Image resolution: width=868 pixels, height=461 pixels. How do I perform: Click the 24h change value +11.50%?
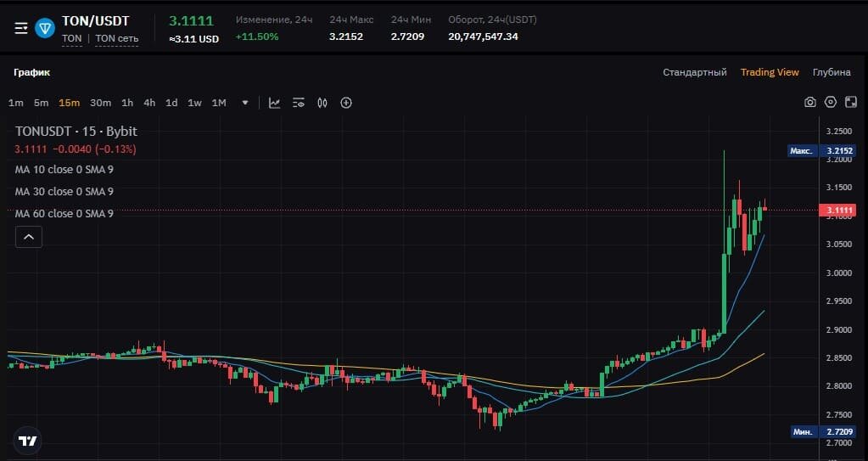257,37
